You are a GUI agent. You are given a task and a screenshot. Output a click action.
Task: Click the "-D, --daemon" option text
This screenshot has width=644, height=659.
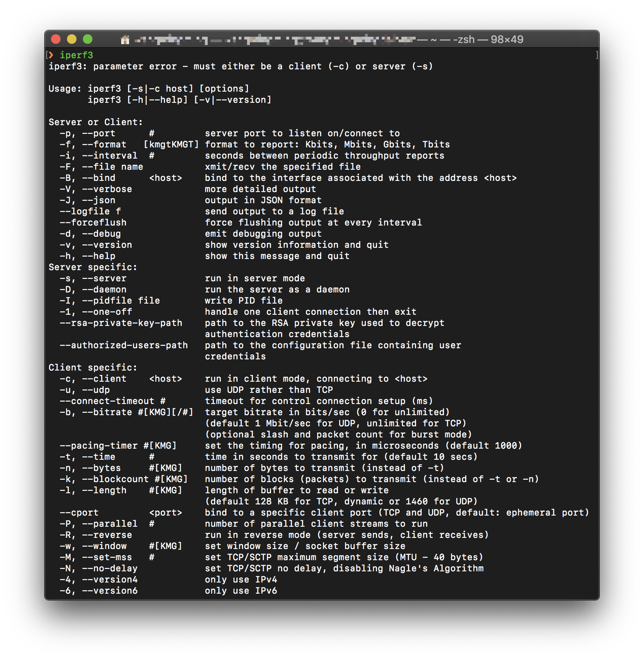tap(93, 289)
